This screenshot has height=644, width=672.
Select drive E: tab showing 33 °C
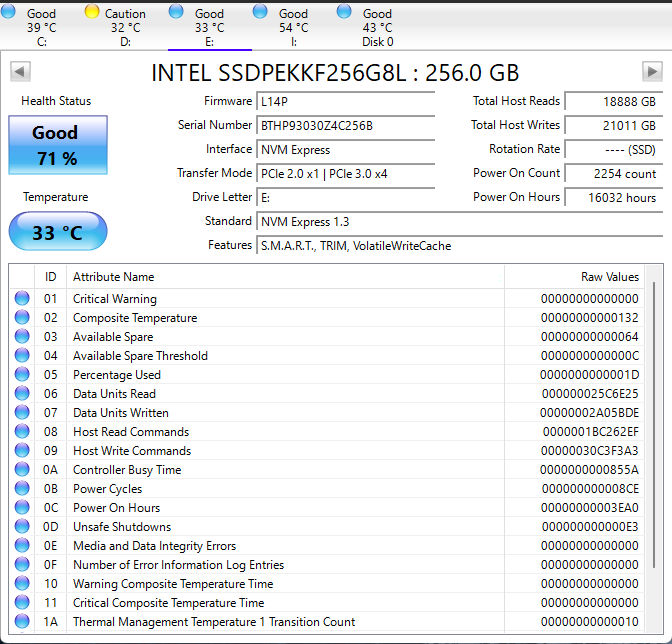pos(210,27)
